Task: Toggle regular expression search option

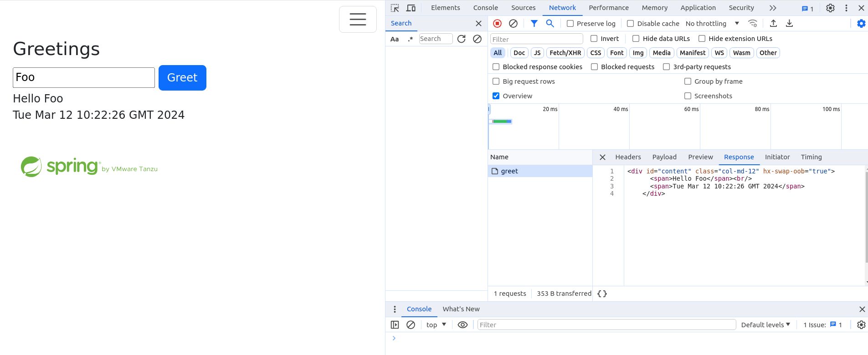Action: [411, 39]
